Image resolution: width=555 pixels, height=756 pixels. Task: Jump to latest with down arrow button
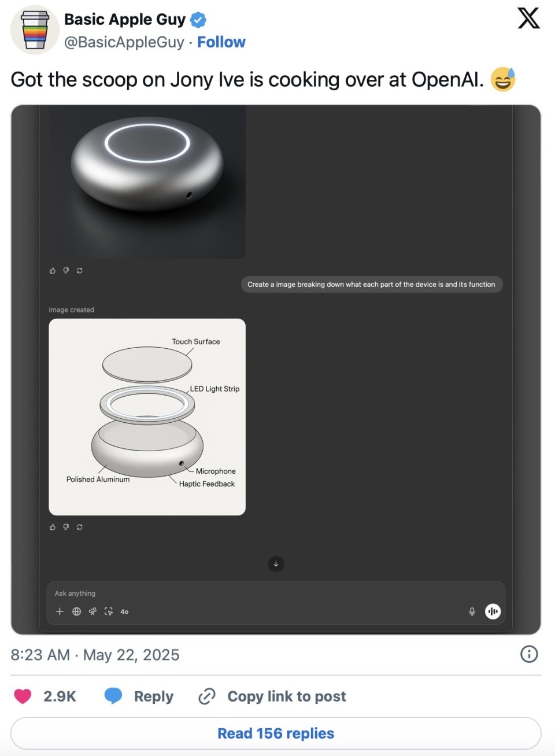click(276, 564)
